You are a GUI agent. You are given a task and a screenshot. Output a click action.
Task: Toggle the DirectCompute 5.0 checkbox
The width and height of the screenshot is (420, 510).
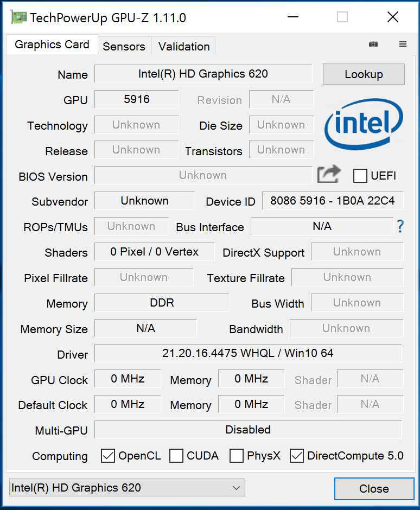point(297,456)
